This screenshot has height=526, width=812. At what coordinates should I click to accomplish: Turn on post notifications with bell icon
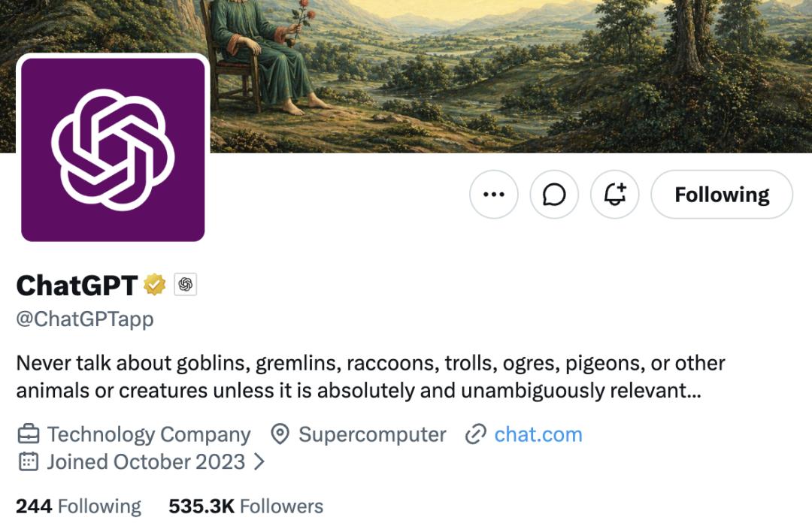614,195
